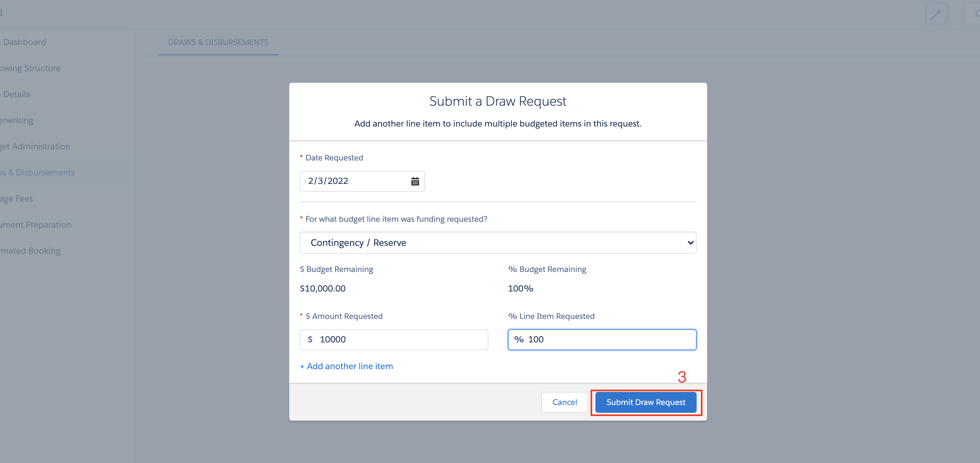Viewport: 980px width, 463px height.
Task: Go to the Underwriting section
Action: (x=16, y=120)
